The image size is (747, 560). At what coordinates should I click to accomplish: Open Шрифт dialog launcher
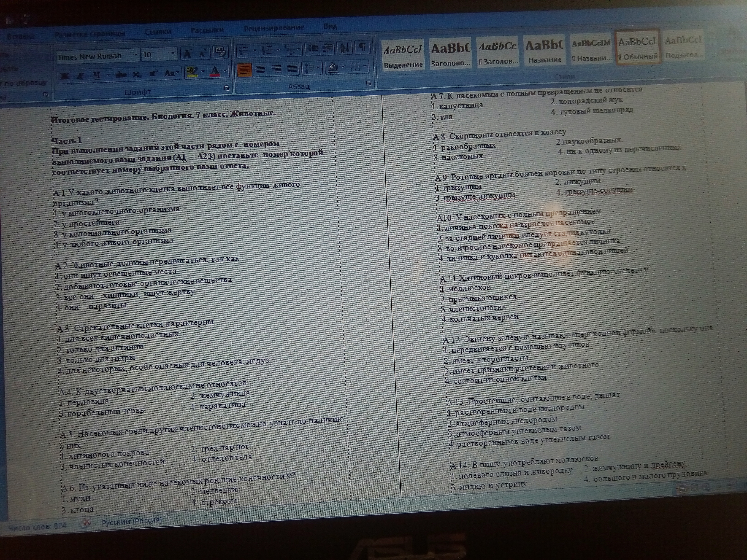227,89
